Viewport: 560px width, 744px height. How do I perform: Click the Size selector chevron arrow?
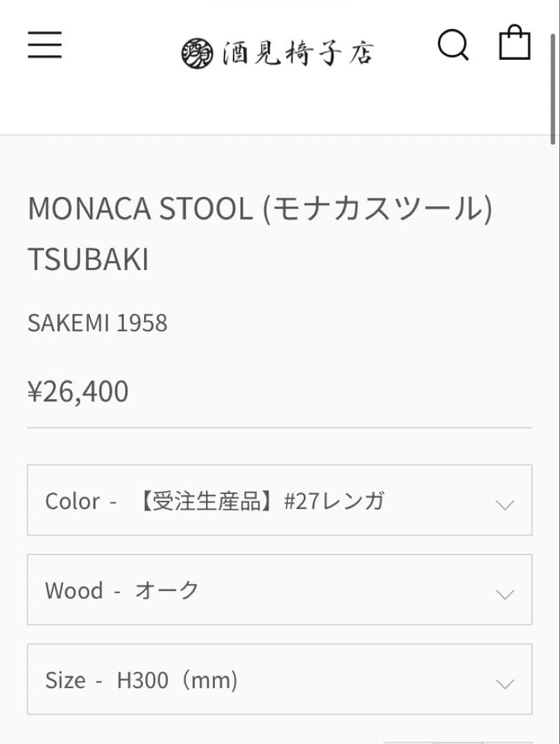tap(504, 682)
